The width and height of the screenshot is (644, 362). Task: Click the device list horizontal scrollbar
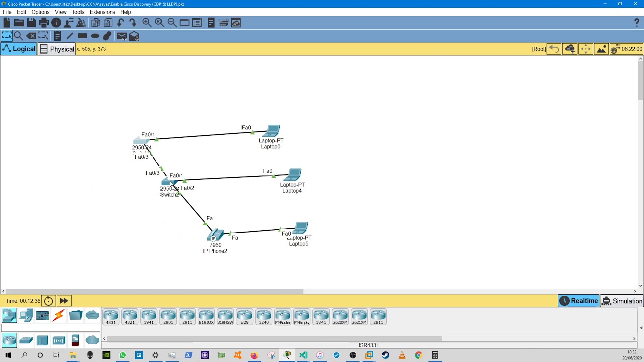tap(275, 338)
